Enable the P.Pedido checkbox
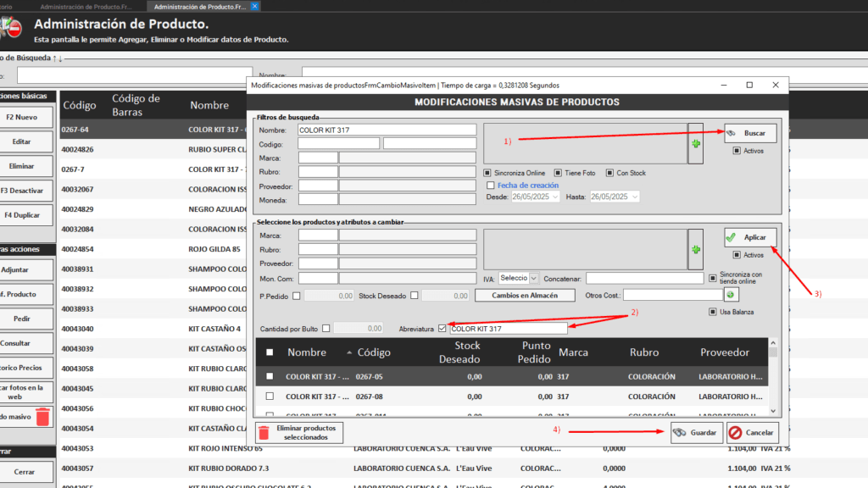The width and height of the screenshot is (868, 488). click(297, 296)
